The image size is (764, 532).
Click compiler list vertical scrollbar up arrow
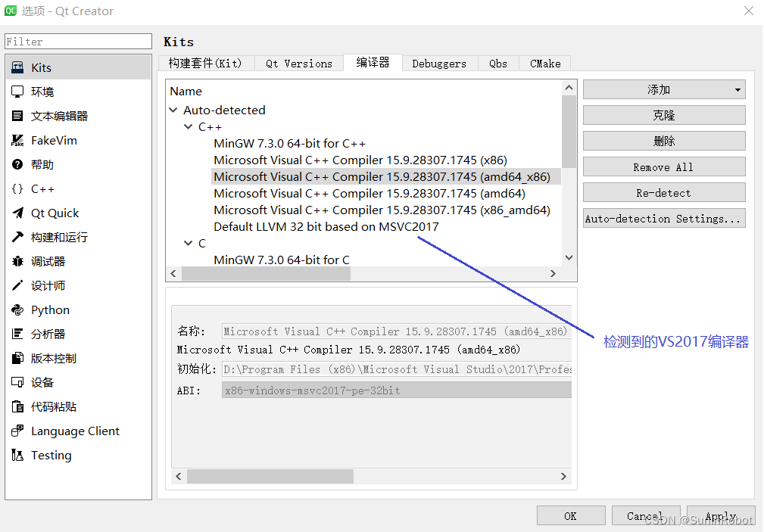pos(569,88)
